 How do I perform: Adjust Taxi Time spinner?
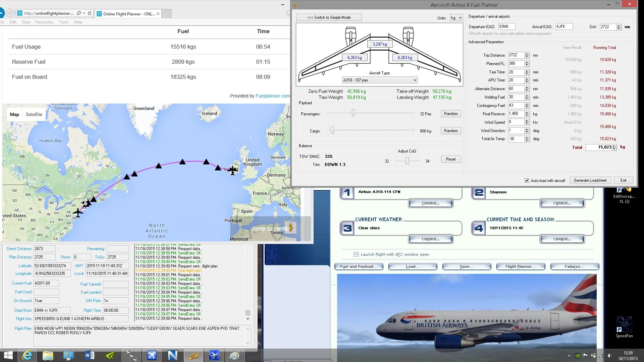(x=527, y=72)
